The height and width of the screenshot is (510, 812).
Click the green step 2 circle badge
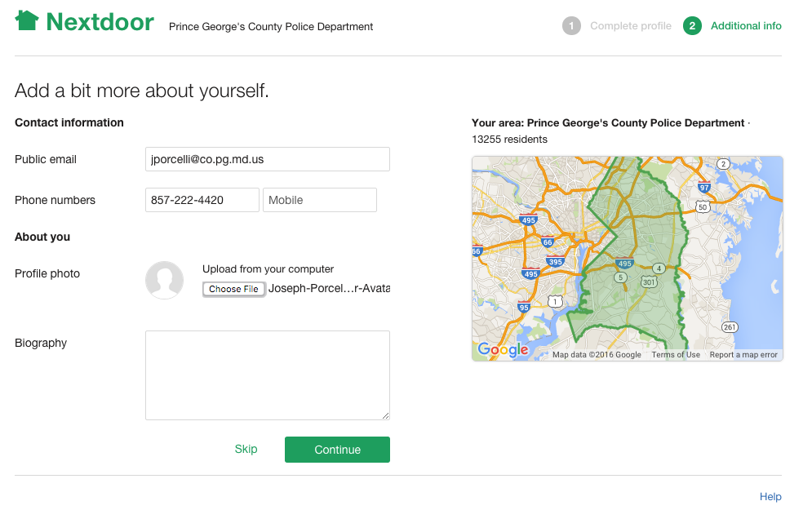coord(692,25)
